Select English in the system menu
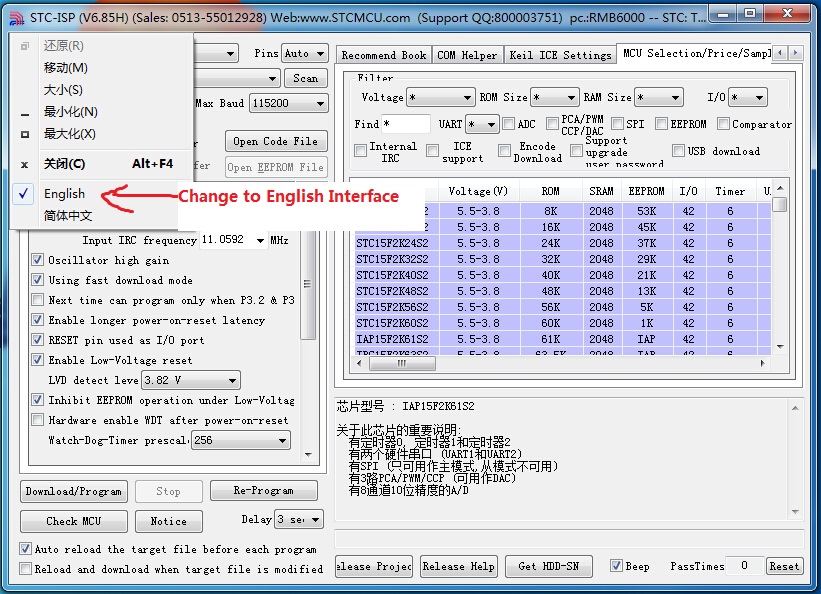The width and height of the screenshot is (821, 594). click(64, 193)
